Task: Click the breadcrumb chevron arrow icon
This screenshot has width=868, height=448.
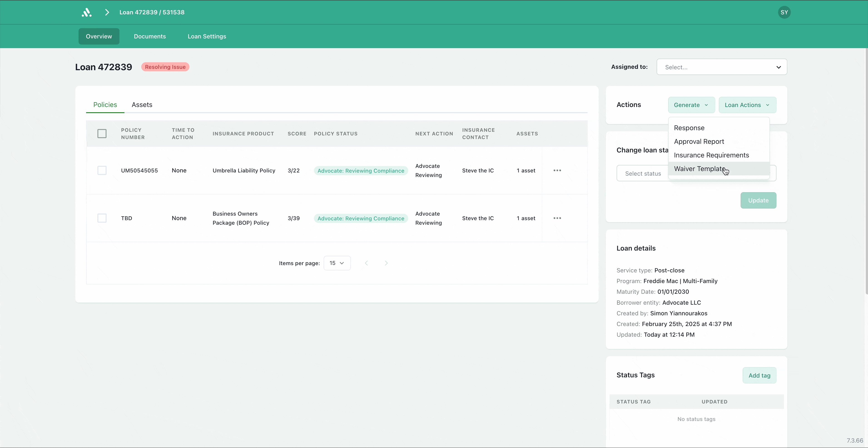Action: [107, 12]
